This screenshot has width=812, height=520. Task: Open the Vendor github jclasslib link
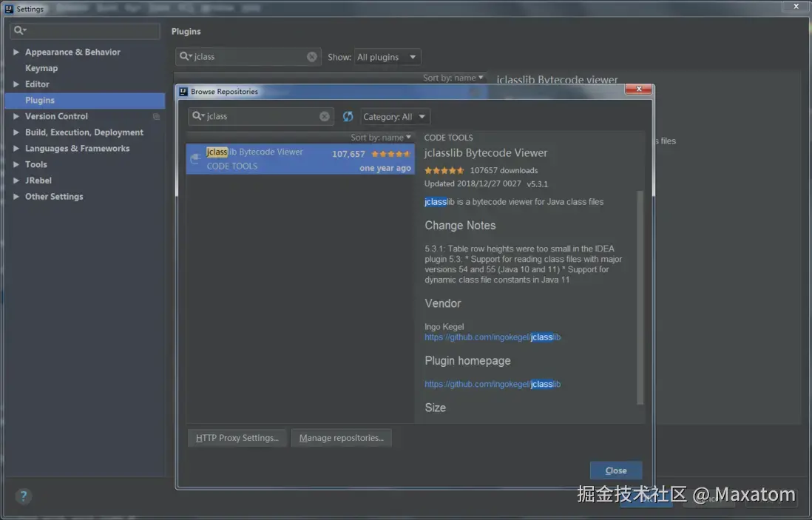click(x=492, y=337)
